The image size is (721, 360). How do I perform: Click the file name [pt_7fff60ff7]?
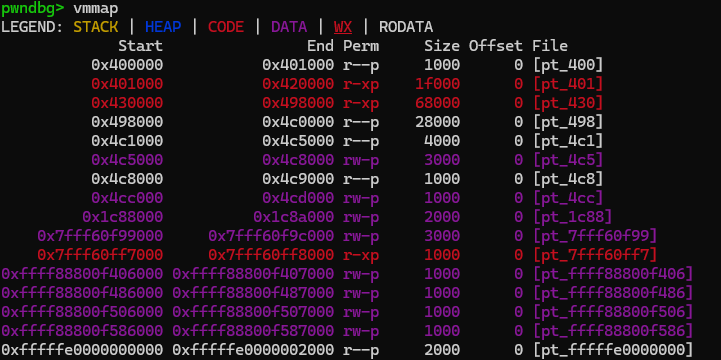pos(595,254)
